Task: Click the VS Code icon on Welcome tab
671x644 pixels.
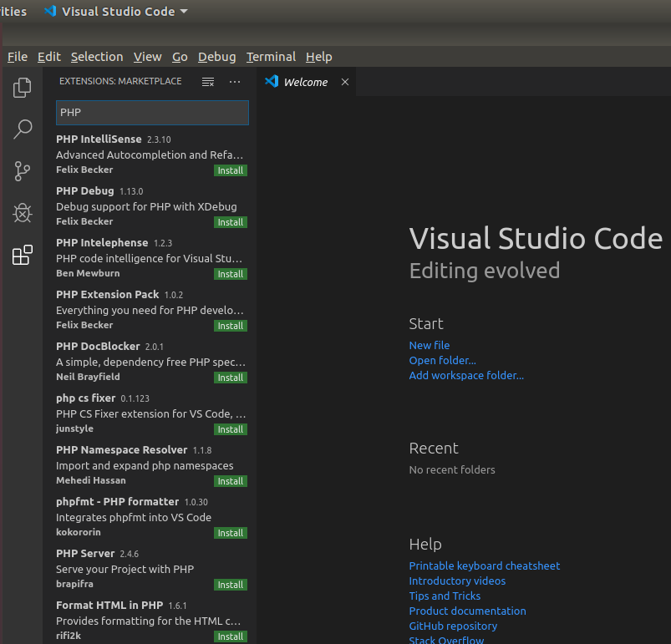Action: coord(272,81)
